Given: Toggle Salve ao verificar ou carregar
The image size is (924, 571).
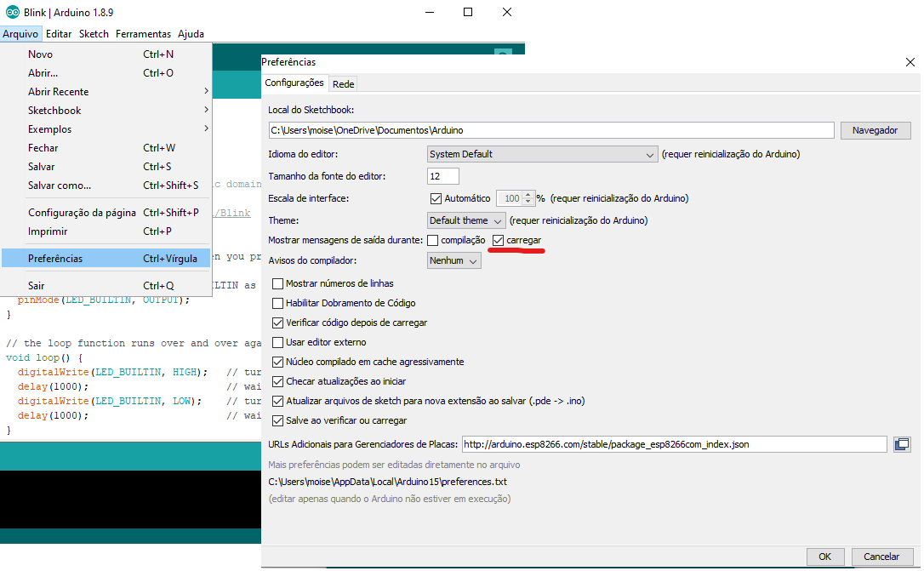Looking at the screenshot, I should click(x=277, y=420).
